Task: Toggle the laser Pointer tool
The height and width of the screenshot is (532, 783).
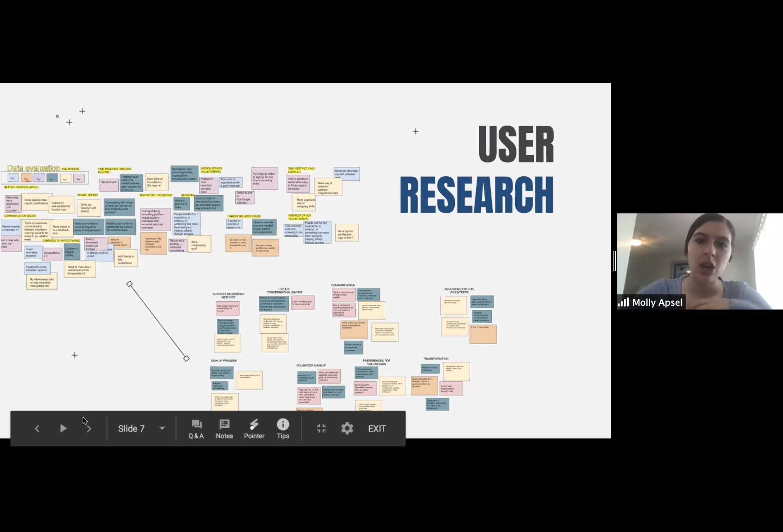Action: (254, 429)
